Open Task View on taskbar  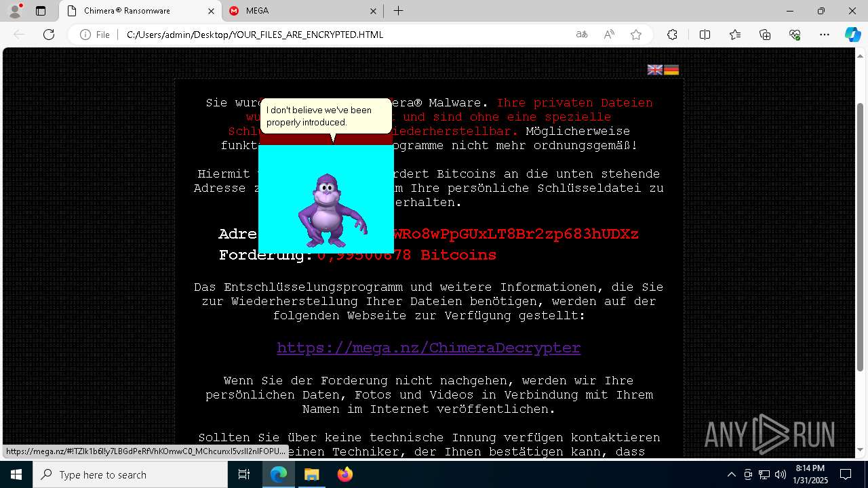[244, 474]
